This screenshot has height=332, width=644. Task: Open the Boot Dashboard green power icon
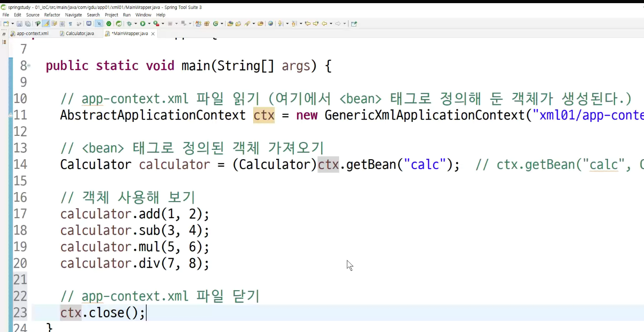point(109,24)
